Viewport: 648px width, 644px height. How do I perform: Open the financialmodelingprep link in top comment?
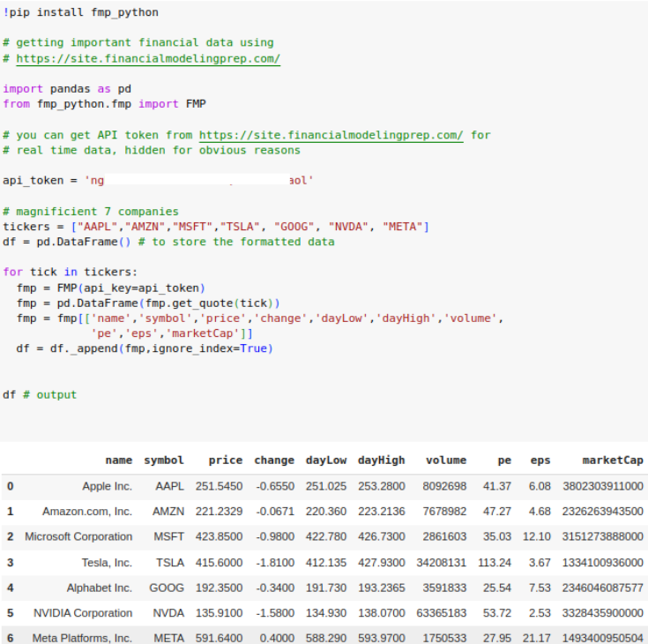pyautogui.click(x=148, y=59)
